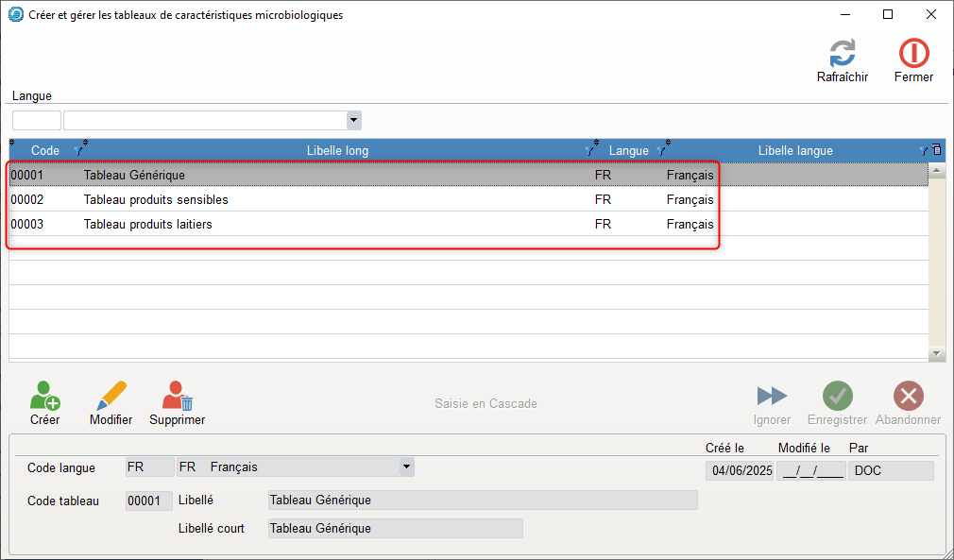Click the Langue code input box at top
The image size is (954, 560).
tap(36, 121)
